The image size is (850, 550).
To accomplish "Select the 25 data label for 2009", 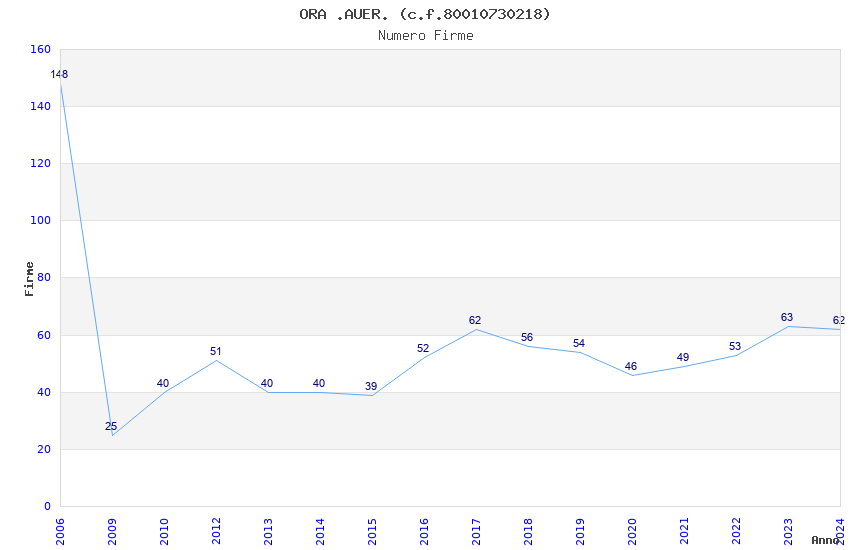I will [111, 426].
